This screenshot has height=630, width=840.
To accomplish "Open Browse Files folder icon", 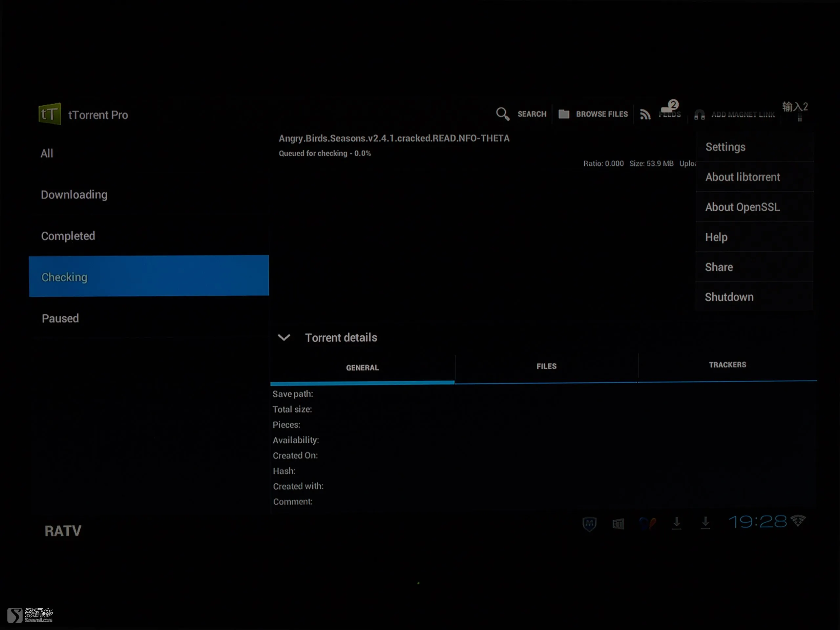I will pyautogui.click(x=564, y=114).
